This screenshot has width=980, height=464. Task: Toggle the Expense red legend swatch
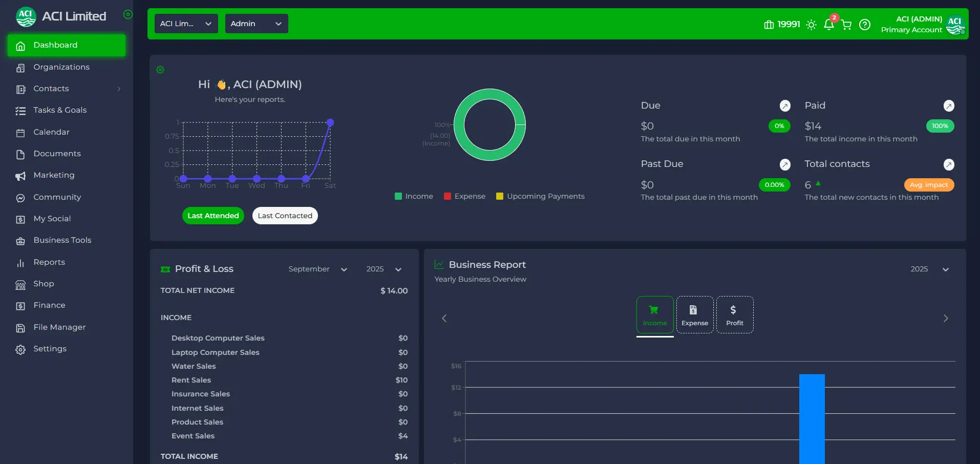[448, 196]
